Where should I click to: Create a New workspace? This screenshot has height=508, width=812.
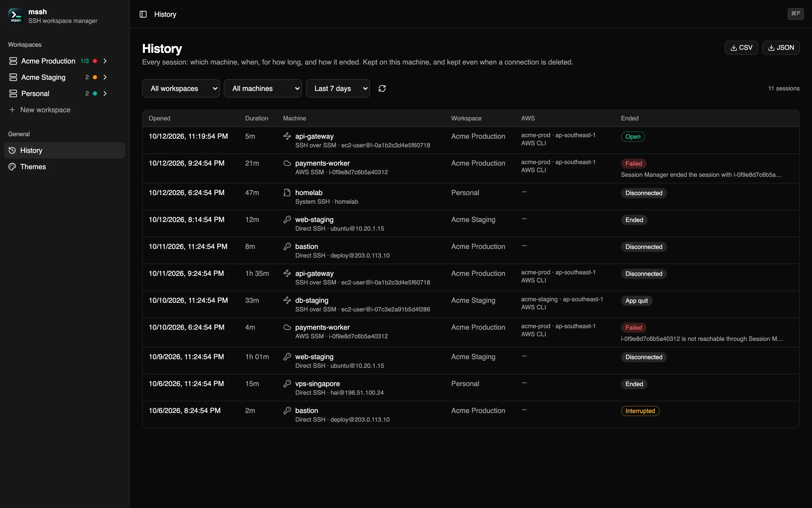[45, 110]
